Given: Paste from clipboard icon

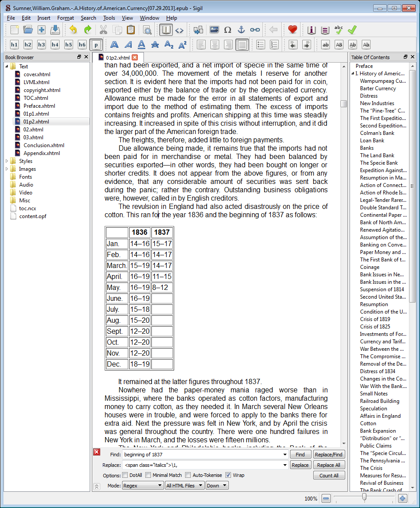Looking at the screenshot, I should (131, 30).
